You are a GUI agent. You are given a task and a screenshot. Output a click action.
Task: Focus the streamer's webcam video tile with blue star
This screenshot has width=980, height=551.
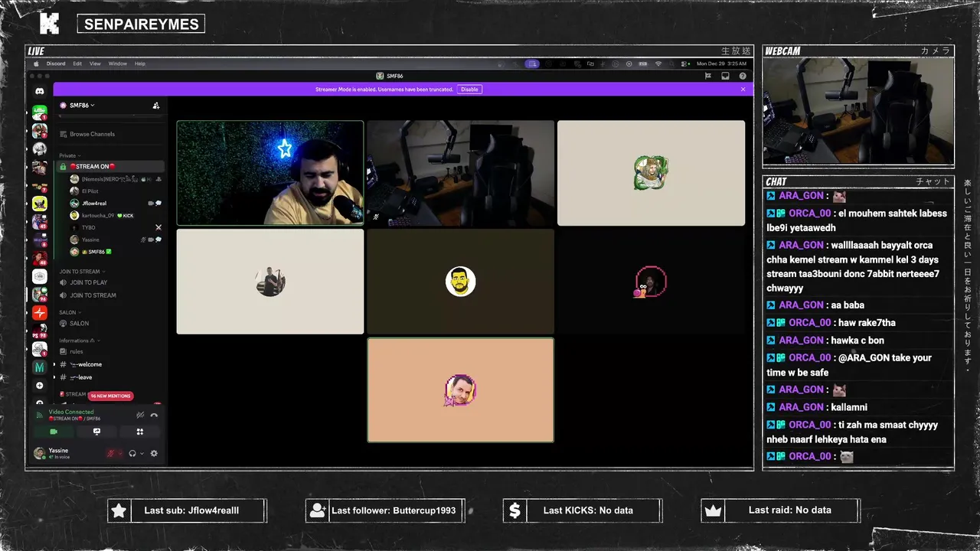(270, 173)
